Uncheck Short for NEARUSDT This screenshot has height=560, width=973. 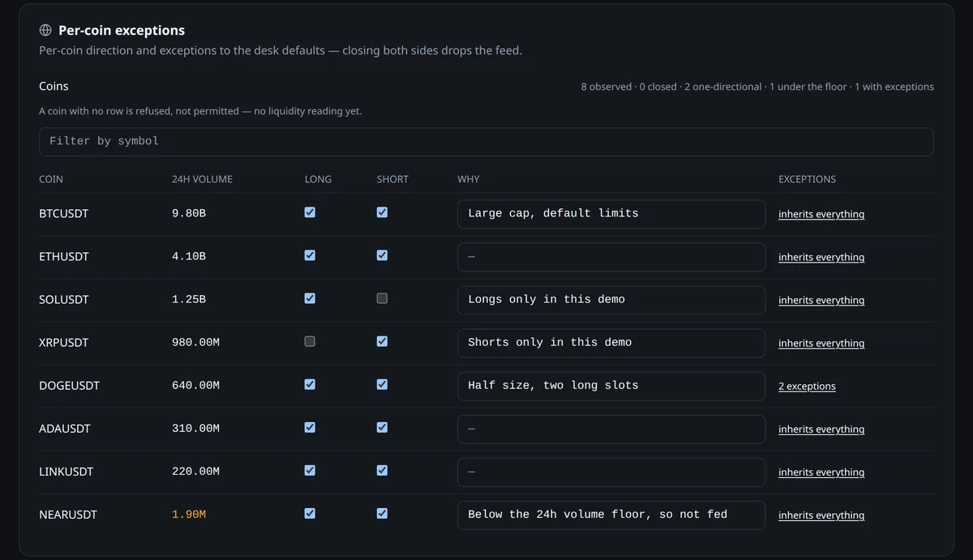pos(382,513)
